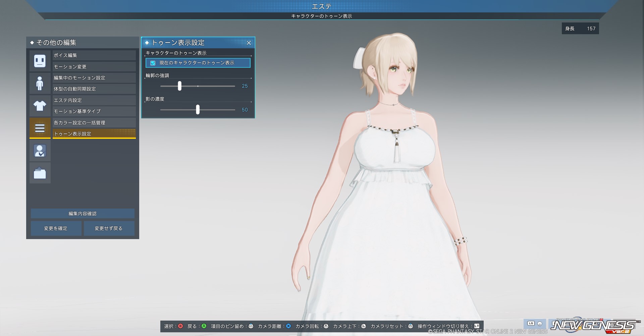Click the highlighted list-menu category icon

pos(40,128)
